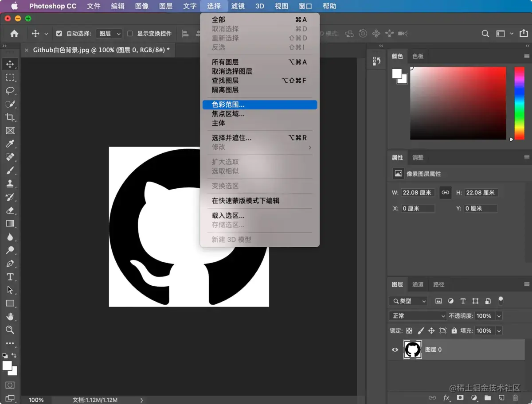Hide 图层 0 with the eye icon
The width and height of the screenshot is (532, 404).
(x=395, y=350)
